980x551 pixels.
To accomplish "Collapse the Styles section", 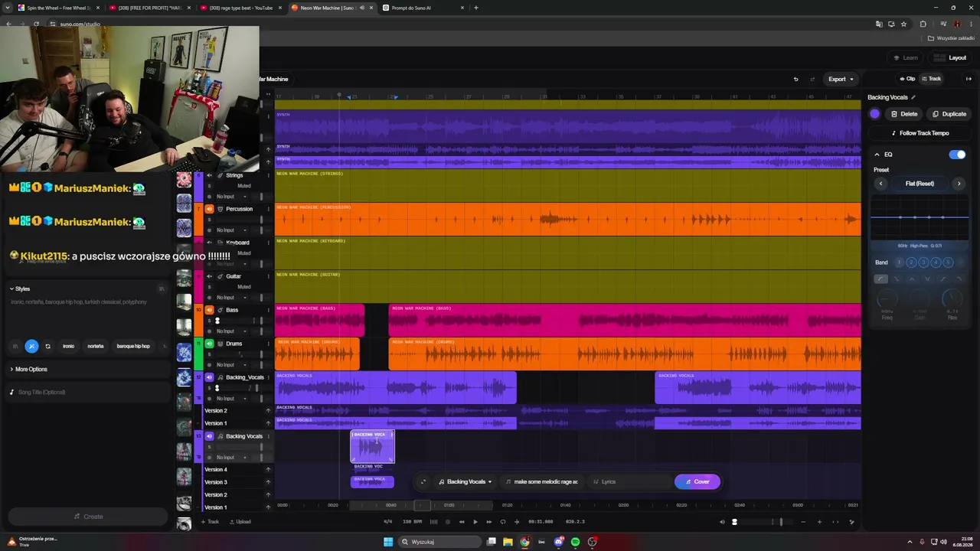I will 11,289.
